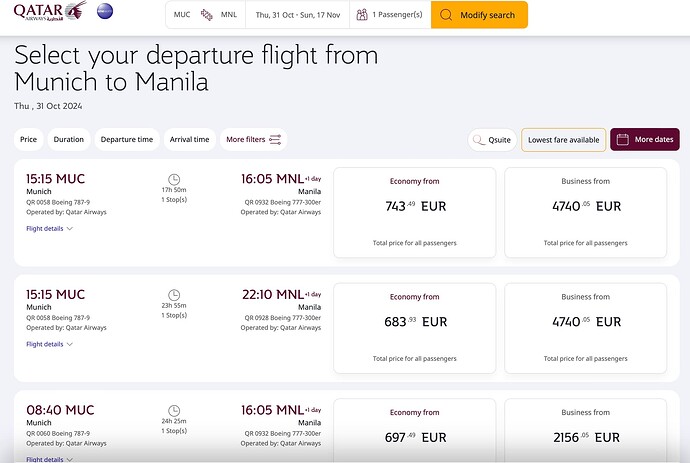Viewport: 690px width, 463px height.
Task: Click the passengers icon in search bar
Action: point(362,15)
